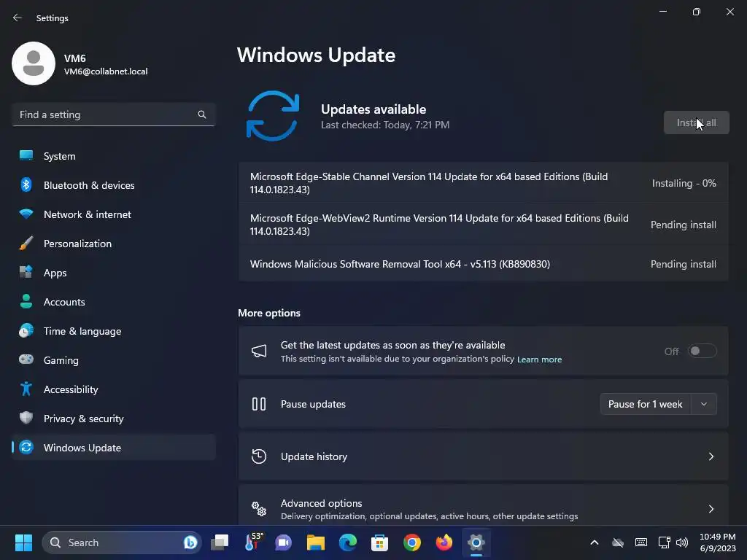Click Last checked: Today, 7:21 PM text
Screen dimensions: 747x560
pyautogui.click(x=385, y=125)
